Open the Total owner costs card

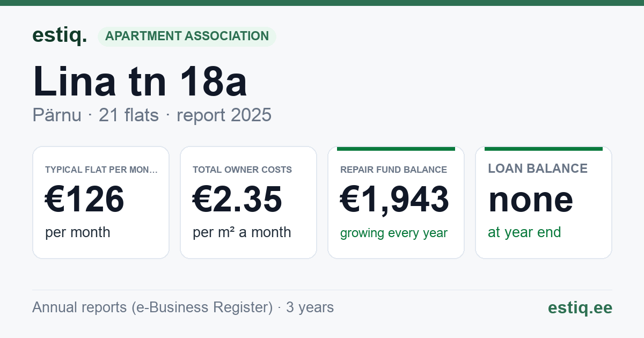248,202
